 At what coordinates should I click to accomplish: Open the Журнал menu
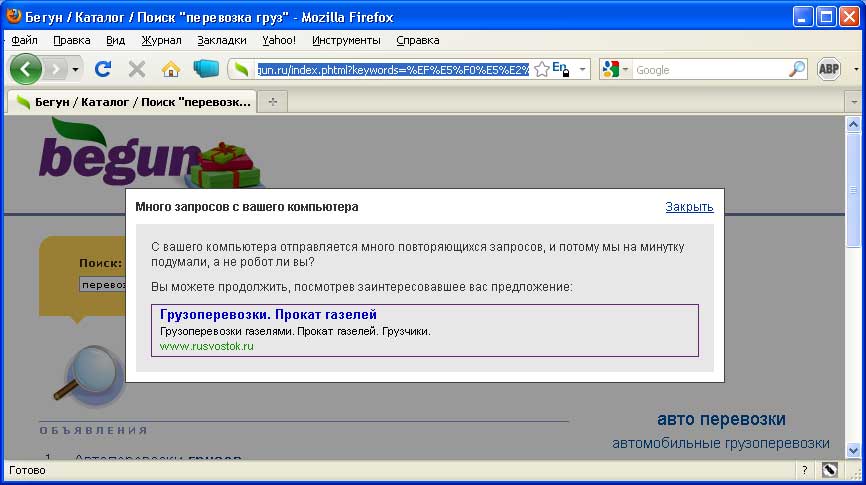[161, 40]
